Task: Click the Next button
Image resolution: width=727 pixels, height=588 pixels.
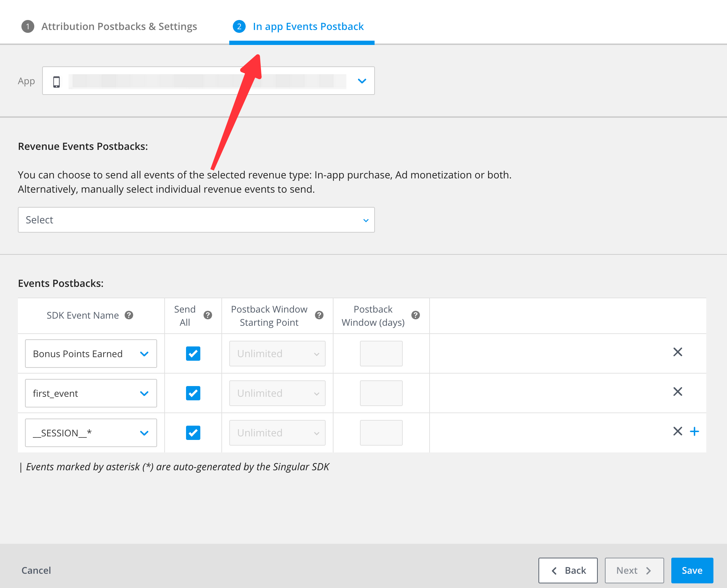Action: tap(635, 571)
